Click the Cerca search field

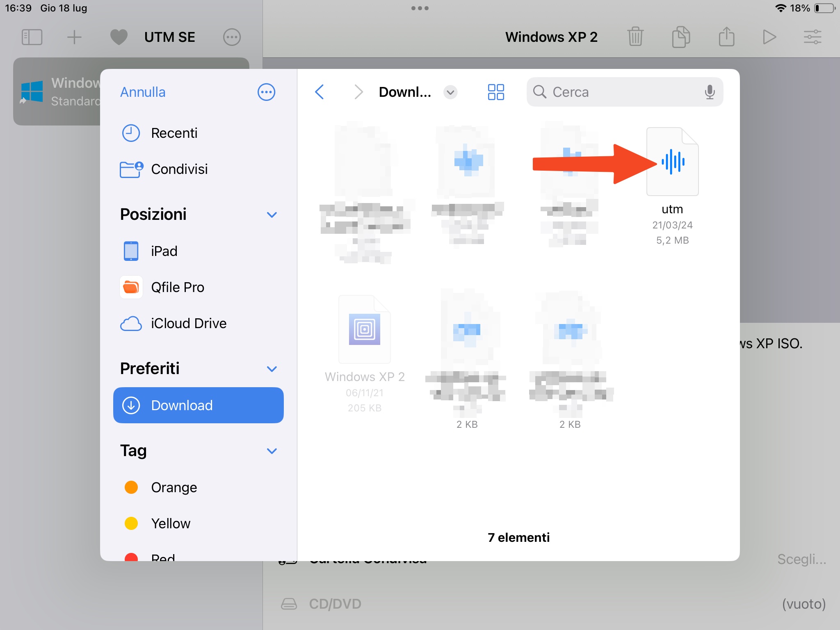pyautogui.click(x=625, y=92)
